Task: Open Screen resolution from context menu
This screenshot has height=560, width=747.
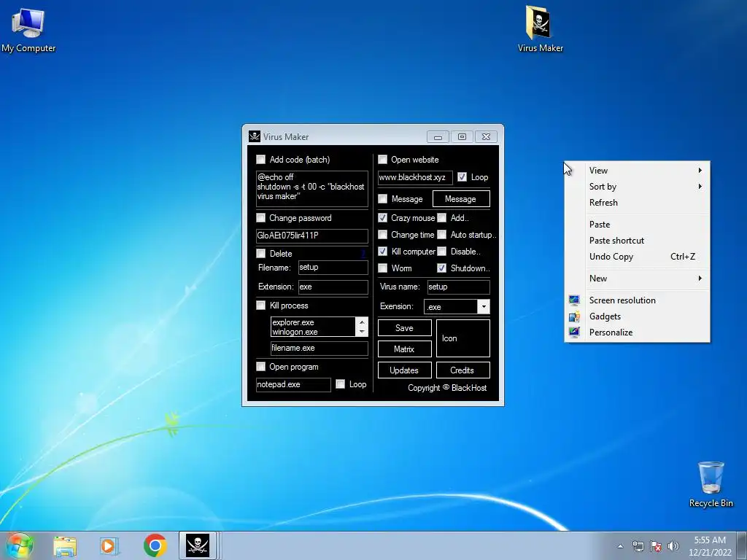Action: pos(638,300)
